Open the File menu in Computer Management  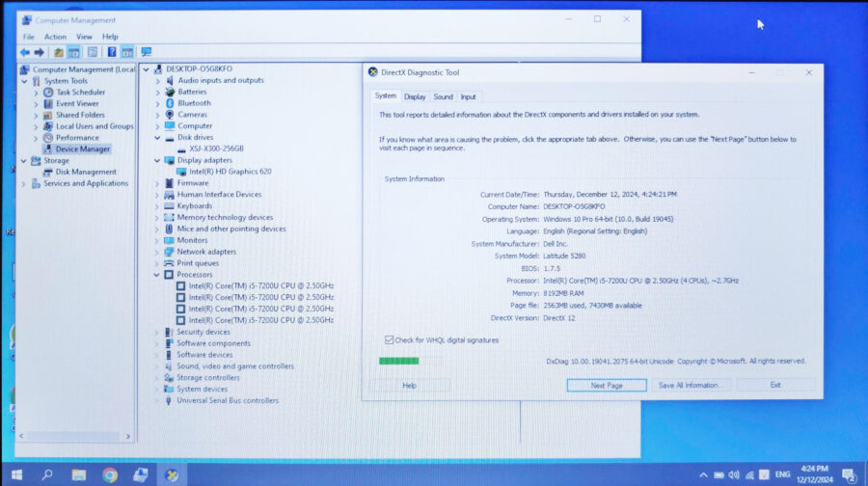[29, 37]
